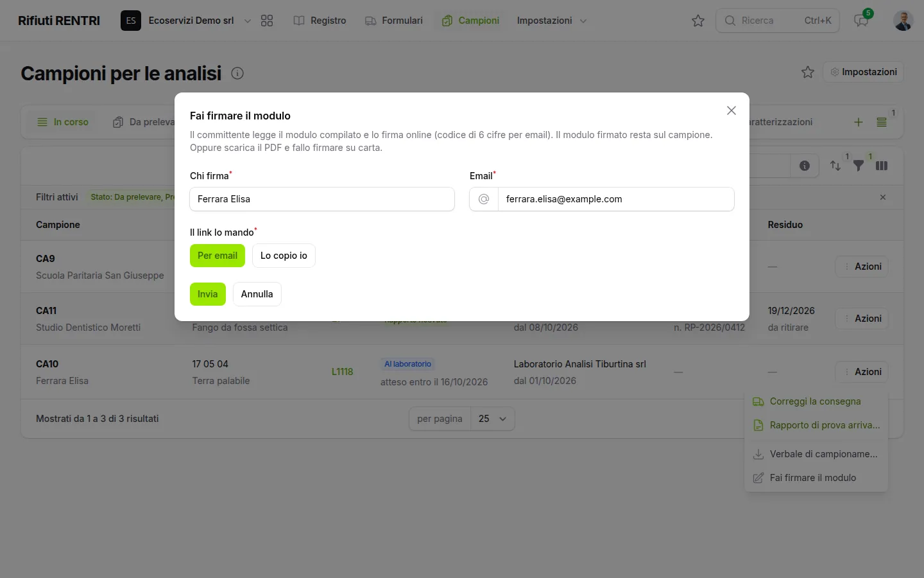Click the table info circle icon
Screen dimensions: 924x578
[x=805, y=166]
